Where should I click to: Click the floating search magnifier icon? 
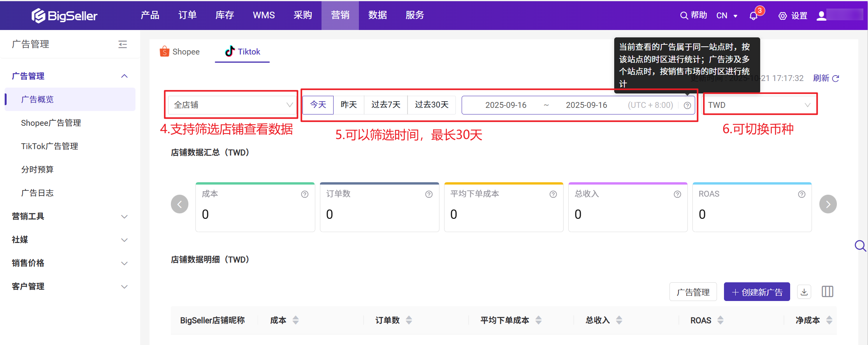[x=860, y=246]
